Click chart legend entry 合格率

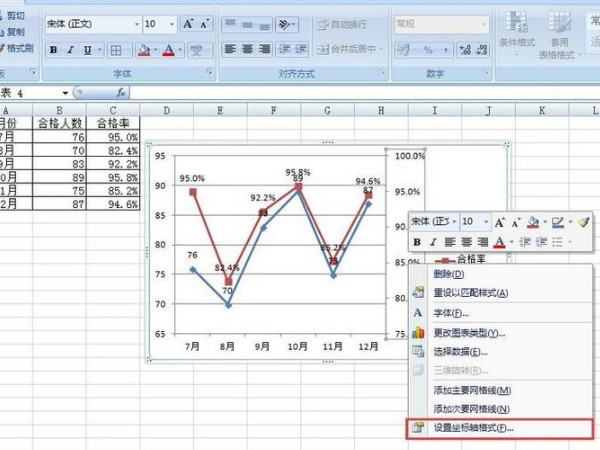pos(460,259)
